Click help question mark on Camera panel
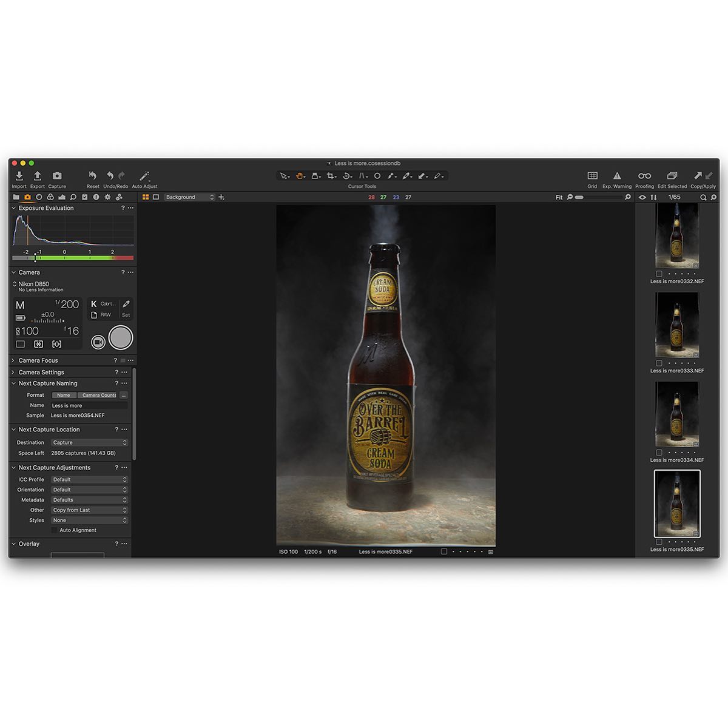Screen dimensions: 728x728 click(123, 272)
